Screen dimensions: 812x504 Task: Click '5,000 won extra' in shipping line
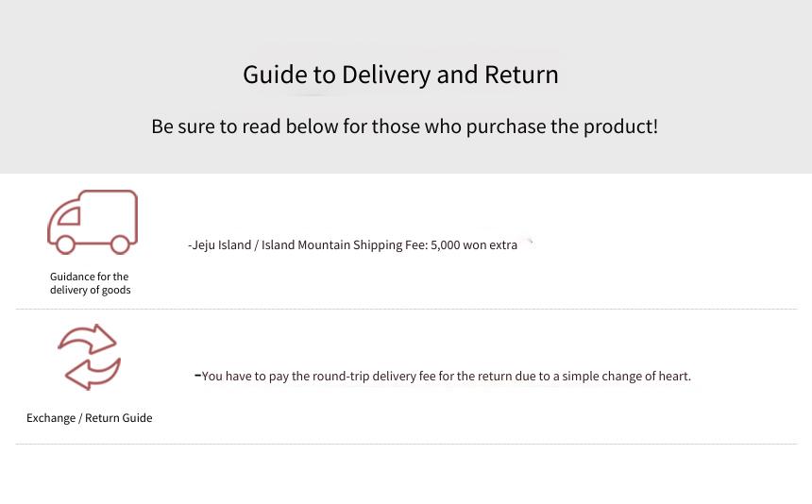[x=474, y=245]
